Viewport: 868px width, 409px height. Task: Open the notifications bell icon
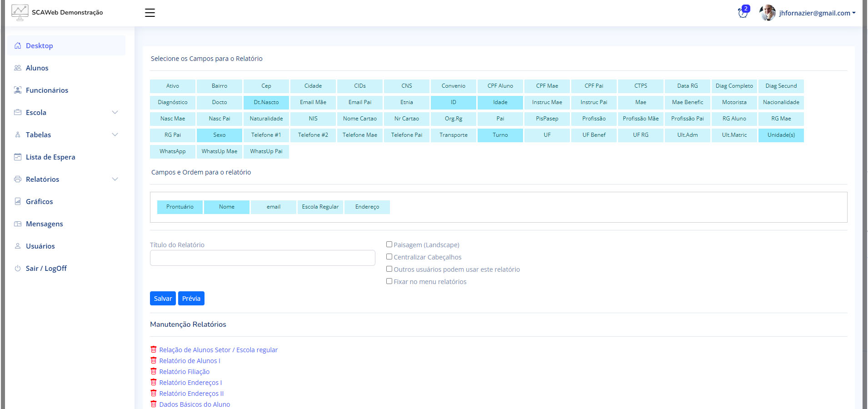(x=743, y=13)
